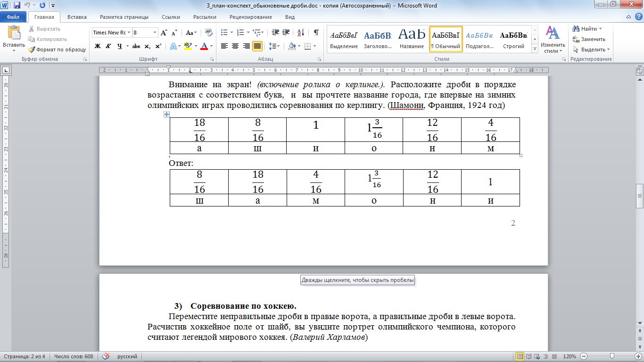644x362 pixels.
Task: Switch to the Рассылки tab
Action: (x=205, y=17)
